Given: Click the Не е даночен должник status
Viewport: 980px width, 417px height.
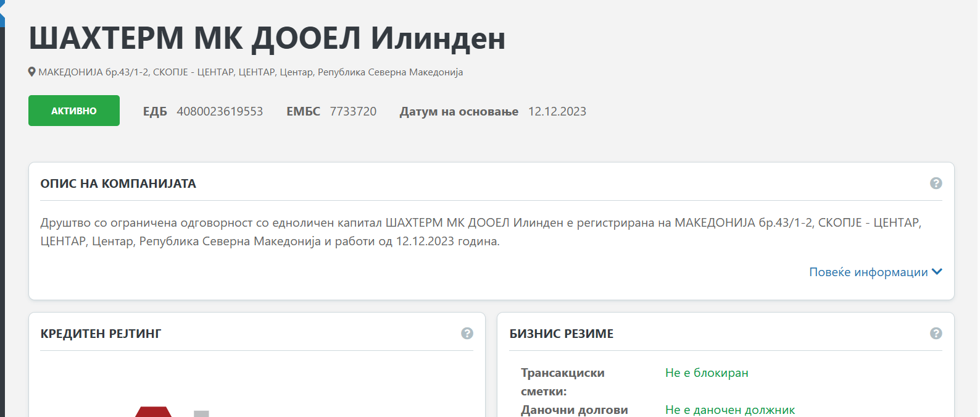Looking at the screenshot, I should tap(729, 410).
